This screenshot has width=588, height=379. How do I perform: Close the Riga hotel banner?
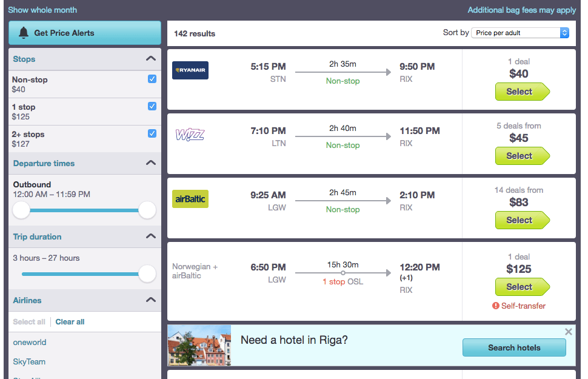569,332
